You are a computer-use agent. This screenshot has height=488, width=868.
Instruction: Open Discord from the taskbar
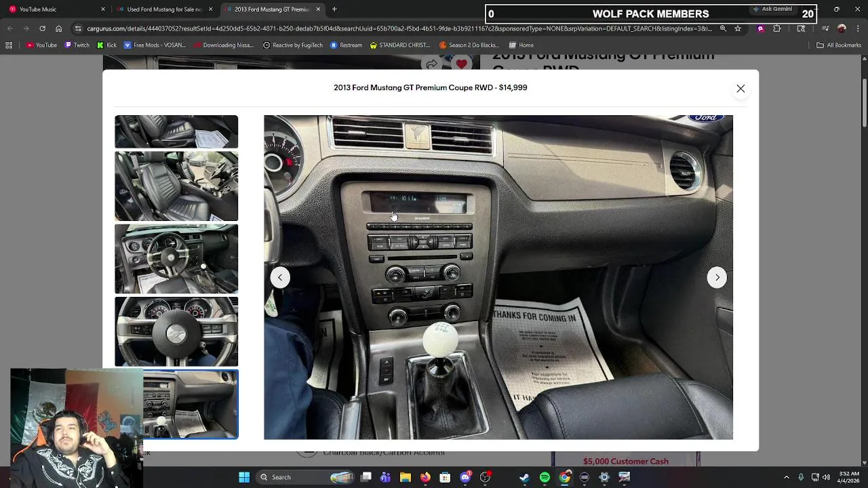point(465,477)
